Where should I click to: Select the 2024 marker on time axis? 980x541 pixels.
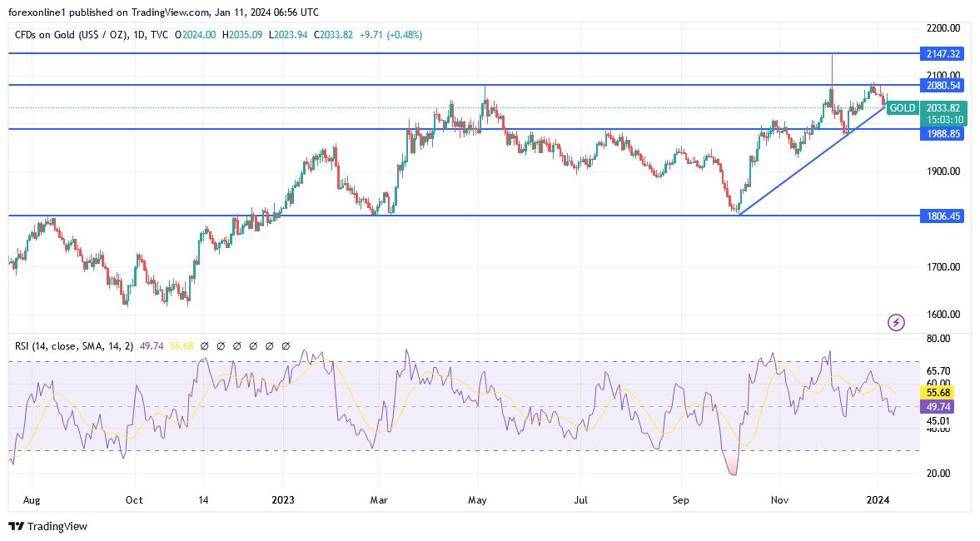tap(878, 499)
